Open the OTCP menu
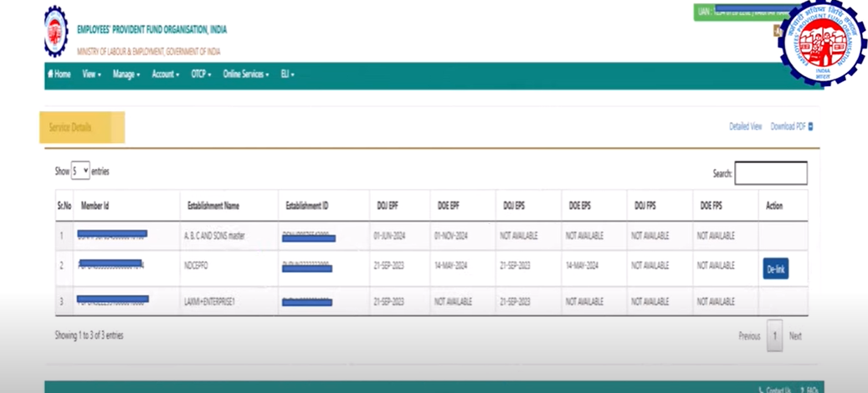Screen dimensions: 868x393 click(202, 74)
